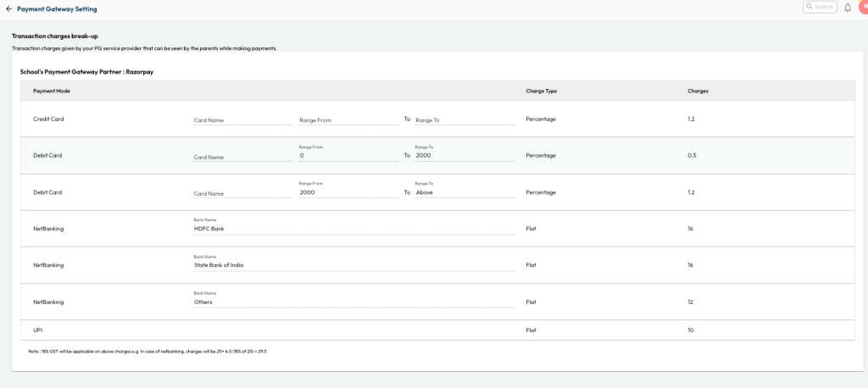Click the back arrow beside Payment Gateway Setting
Screen dimensions: 868x388
[x=8, y=8]
